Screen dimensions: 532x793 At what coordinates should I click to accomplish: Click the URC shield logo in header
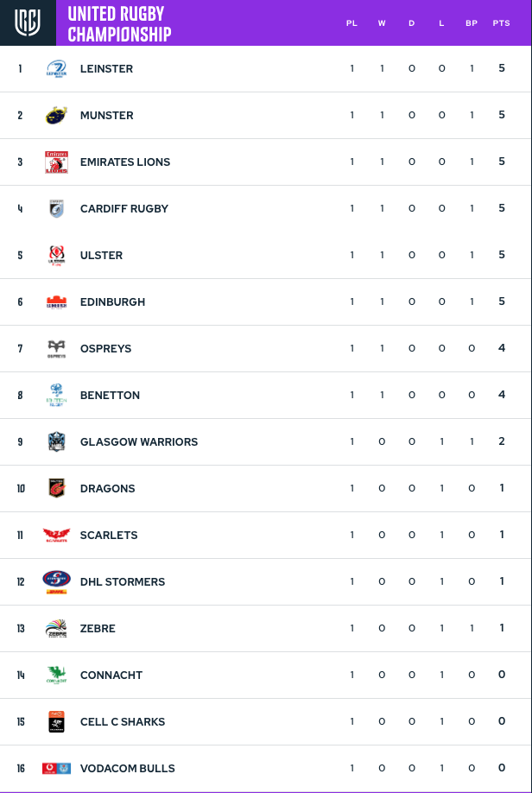point(28,22)
